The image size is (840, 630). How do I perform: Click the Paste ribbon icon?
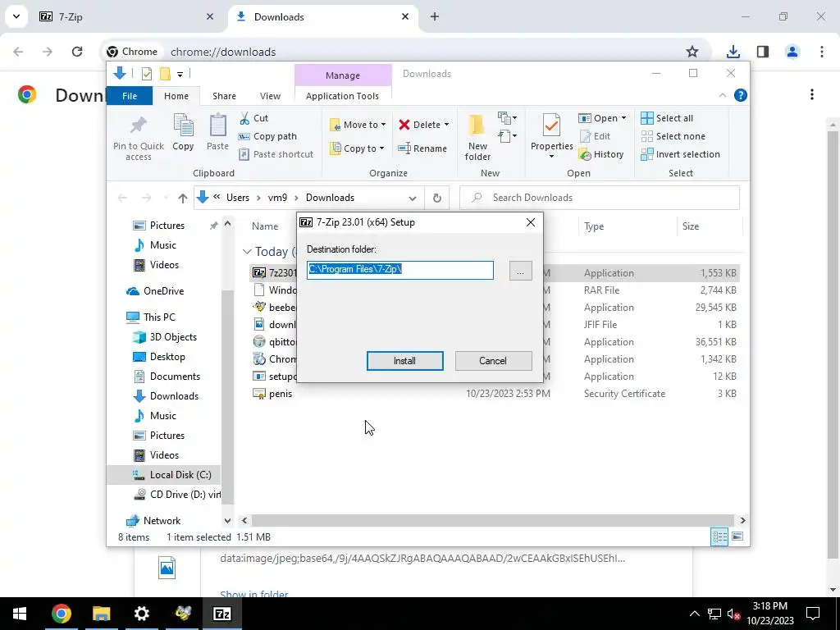tap(217, 126)
